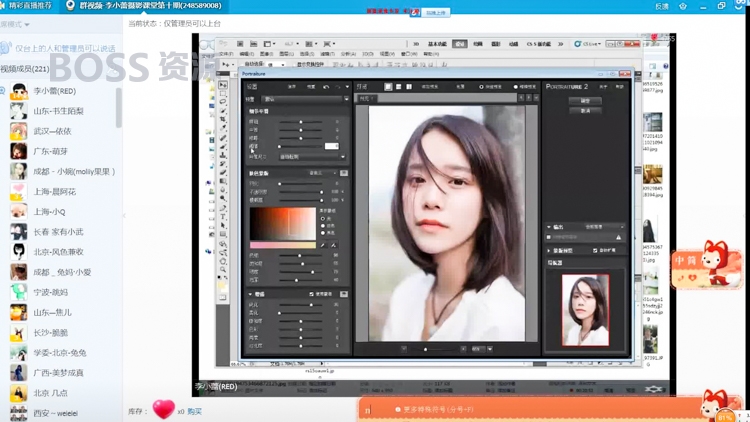This screenshot has width=750, height=422.
Task: Click the Enhancements header icon
Action: 344,294
